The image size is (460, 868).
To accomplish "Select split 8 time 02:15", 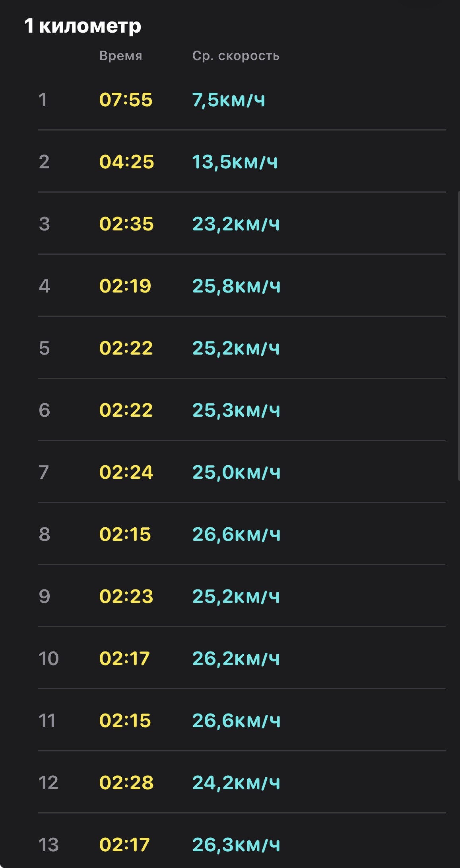I will click(x=125, y=534).
